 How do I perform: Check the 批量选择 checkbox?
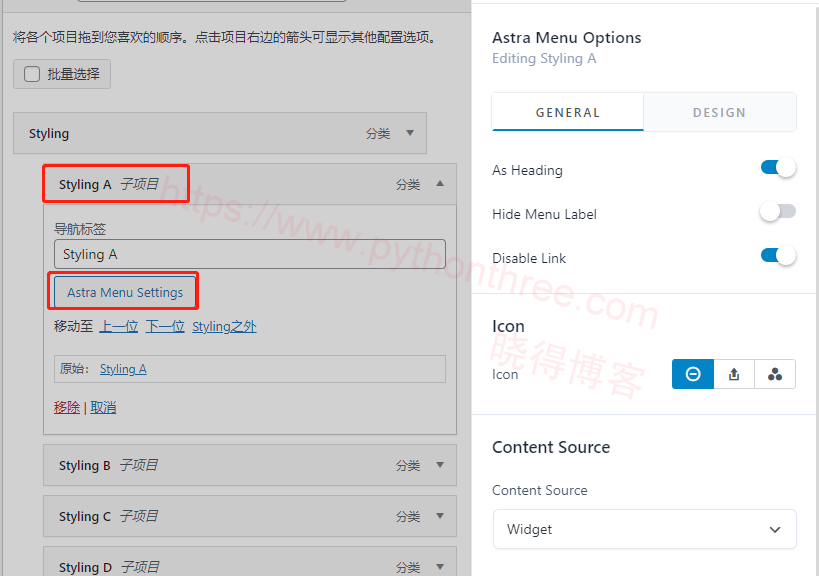[x=32, y=74]
